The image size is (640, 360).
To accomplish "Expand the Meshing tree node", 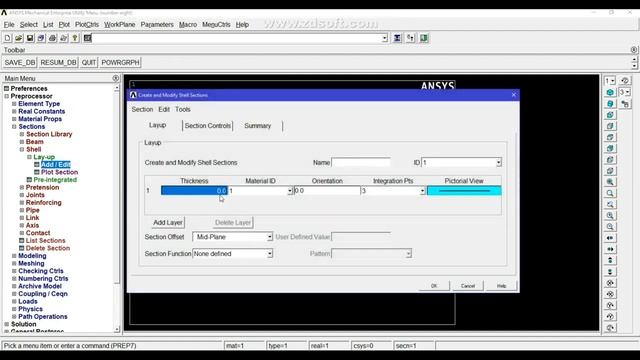I will pyautogui.click(x=14, y=263).
